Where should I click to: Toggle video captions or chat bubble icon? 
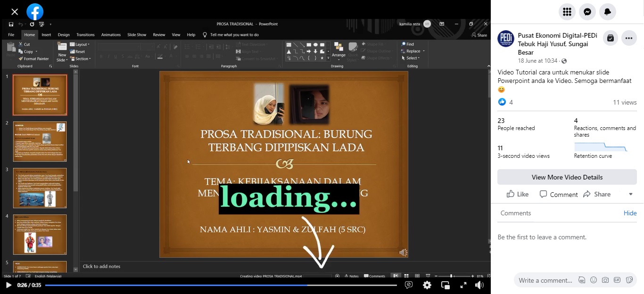coord(409,285)
